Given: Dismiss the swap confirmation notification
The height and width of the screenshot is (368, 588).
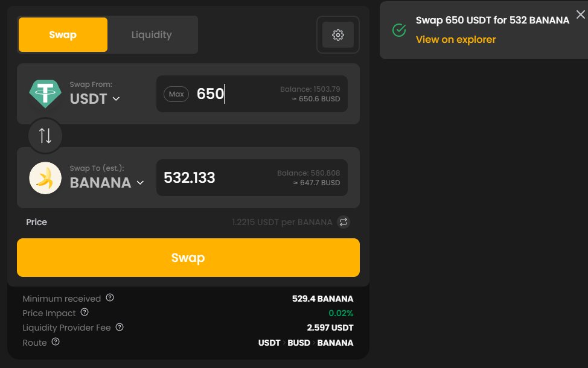Looking at the screenshot, I should [x=581, y=14].
